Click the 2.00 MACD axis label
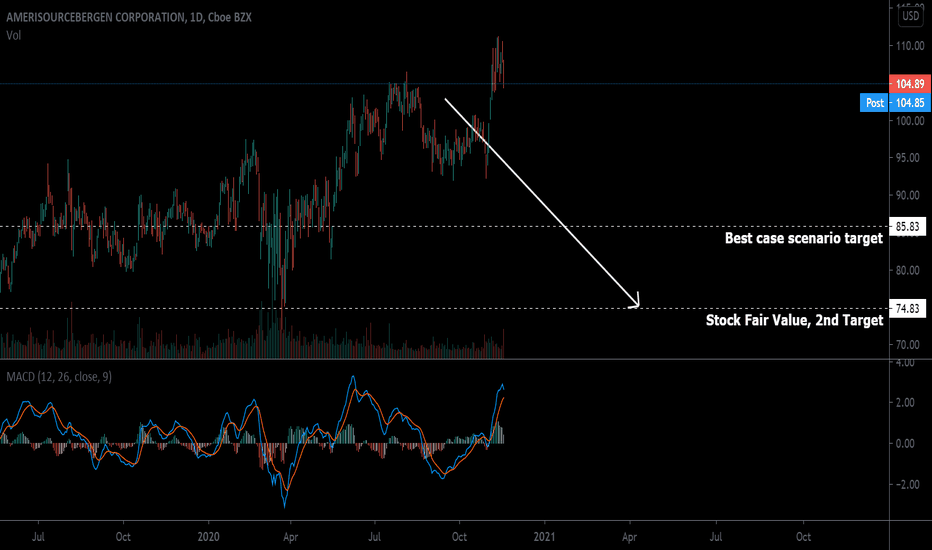The width and height of the screenshot is (932, 550). 905,403
